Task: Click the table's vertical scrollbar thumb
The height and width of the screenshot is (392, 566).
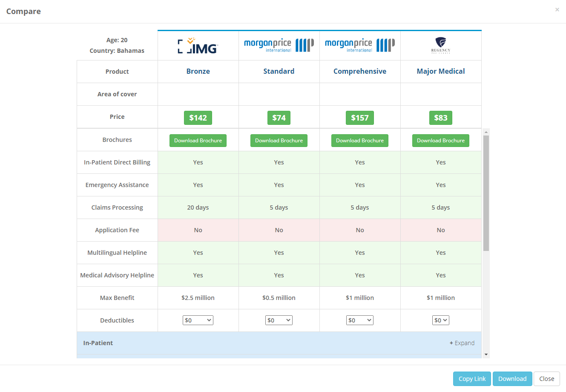Action: [x=486, y=193]
